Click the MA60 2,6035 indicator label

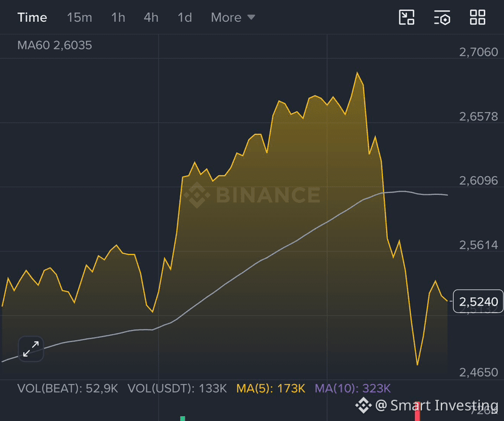pos(55,46)
